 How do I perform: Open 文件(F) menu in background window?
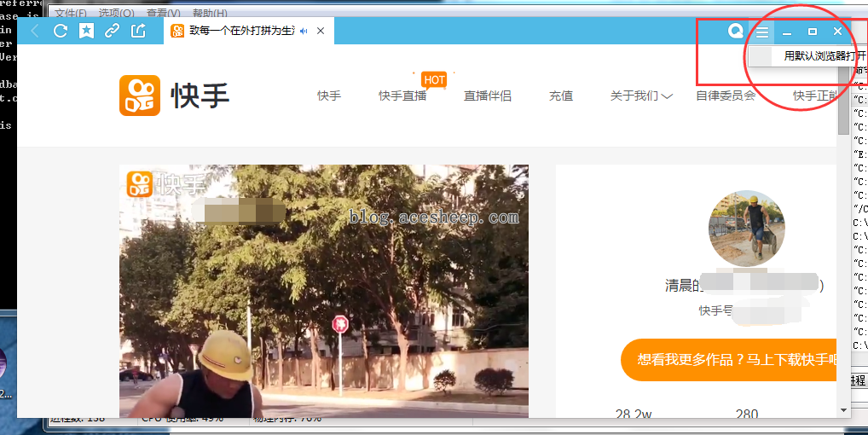(70, 12)
